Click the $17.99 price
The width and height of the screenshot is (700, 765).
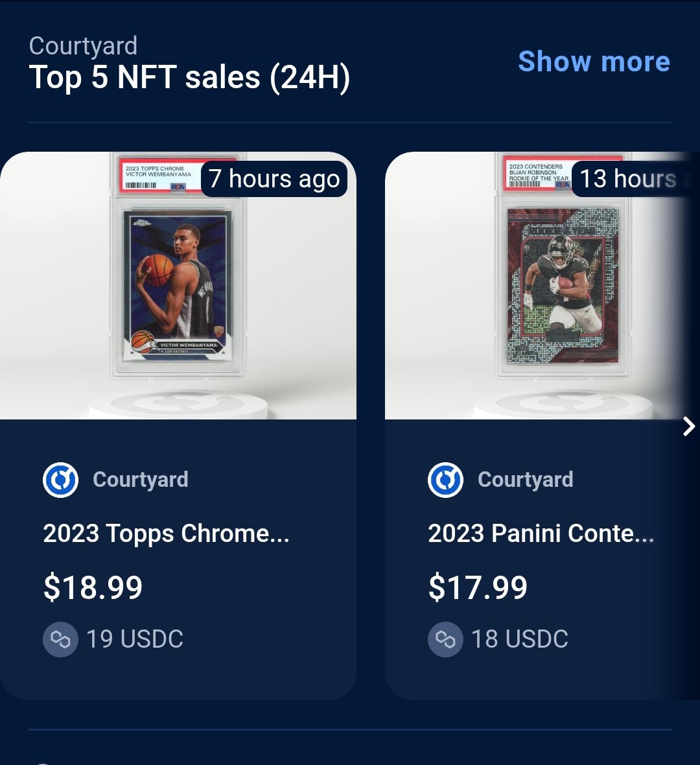(x=478, y=587)
